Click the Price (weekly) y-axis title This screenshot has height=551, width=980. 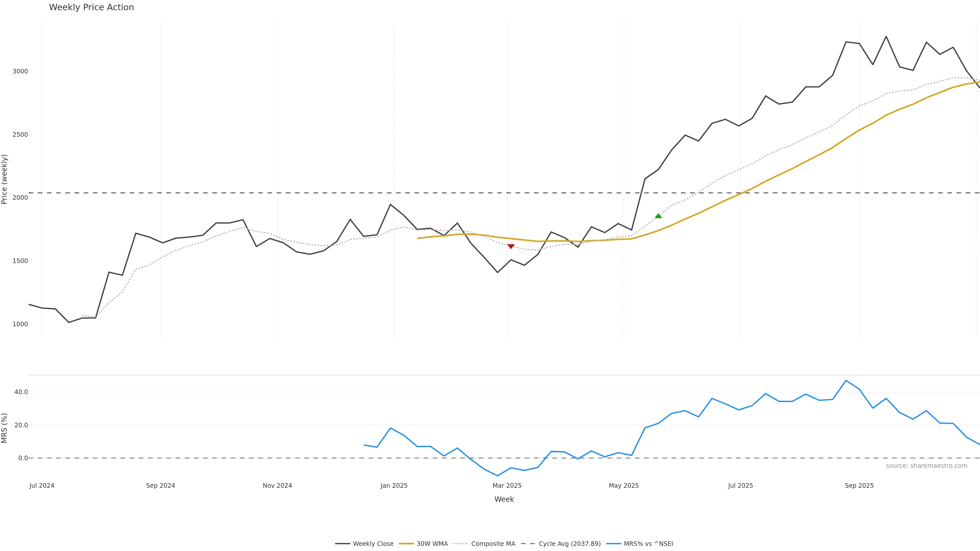(x=5, y=179)
